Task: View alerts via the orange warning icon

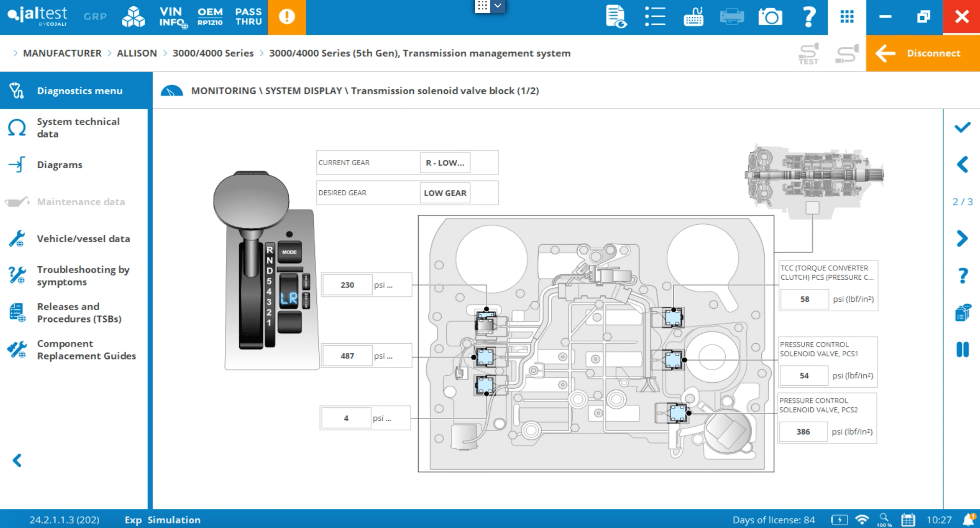Action: (x=287, y=17)
